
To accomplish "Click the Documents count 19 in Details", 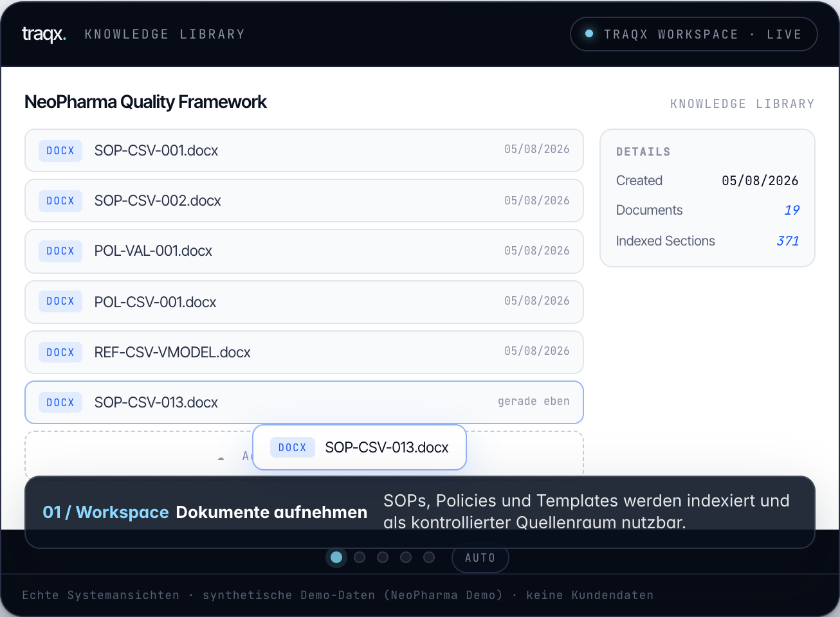I will point(792,210).
